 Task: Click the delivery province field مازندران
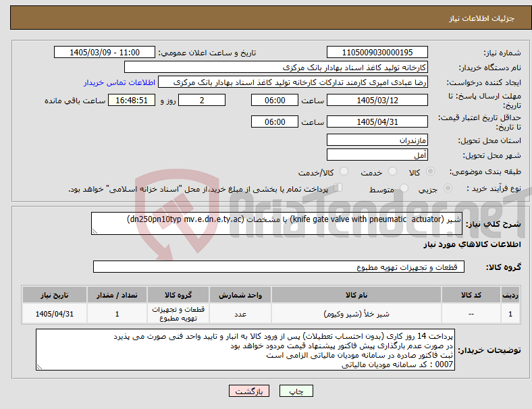377,140
